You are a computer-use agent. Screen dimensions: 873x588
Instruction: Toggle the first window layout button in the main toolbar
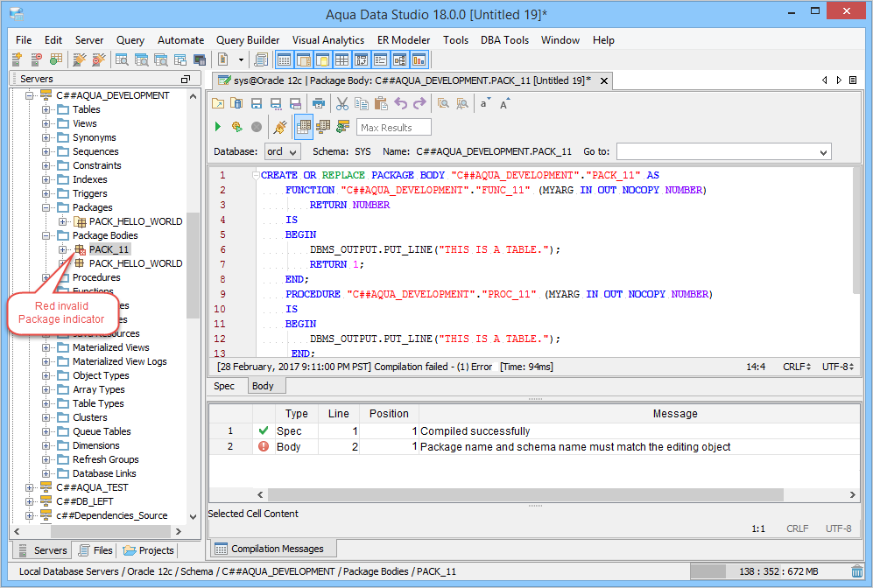284,59
